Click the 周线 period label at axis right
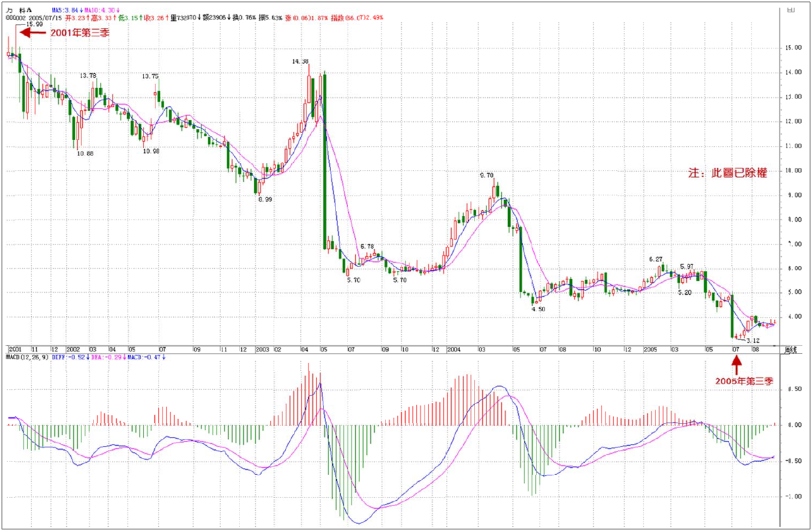The width and height of the screenshot is (812, 531). [790, 349]
